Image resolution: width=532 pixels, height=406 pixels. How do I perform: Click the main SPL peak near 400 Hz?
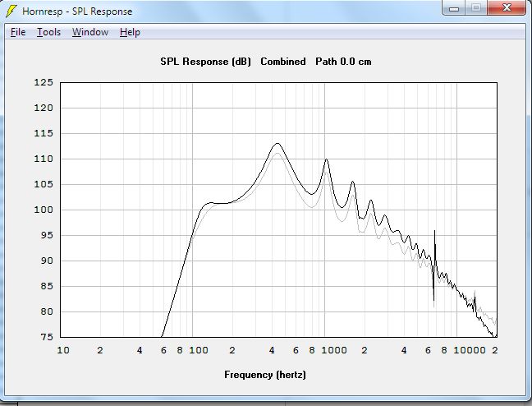[277, 143]
